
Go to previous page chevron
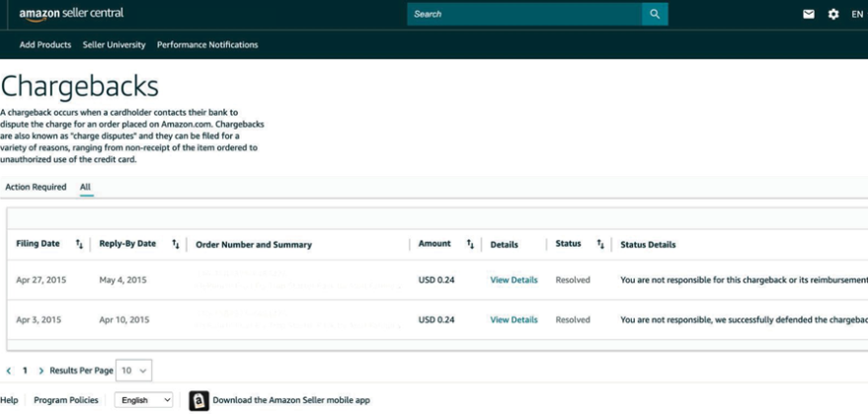coord(8,371)
